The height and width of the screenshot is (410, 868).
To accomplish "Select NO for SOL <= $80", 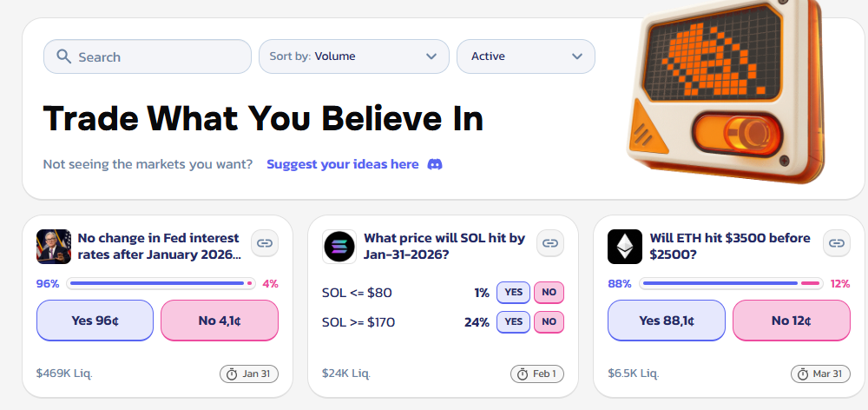I will [x=549, y=293].
